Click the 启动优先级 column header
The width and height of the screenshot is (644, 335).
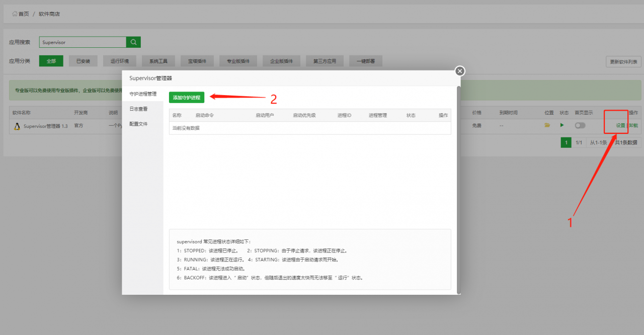tap(304, 115)
